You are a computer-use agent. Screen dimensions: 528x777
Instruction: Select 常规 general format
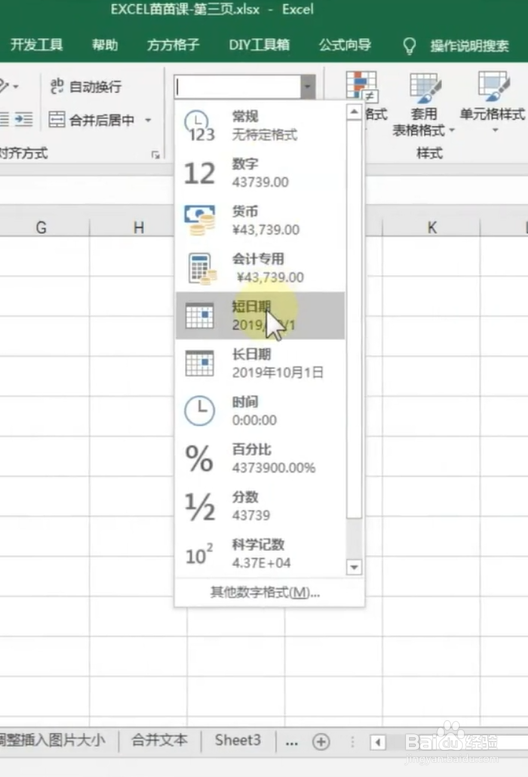tap(260, 125)
